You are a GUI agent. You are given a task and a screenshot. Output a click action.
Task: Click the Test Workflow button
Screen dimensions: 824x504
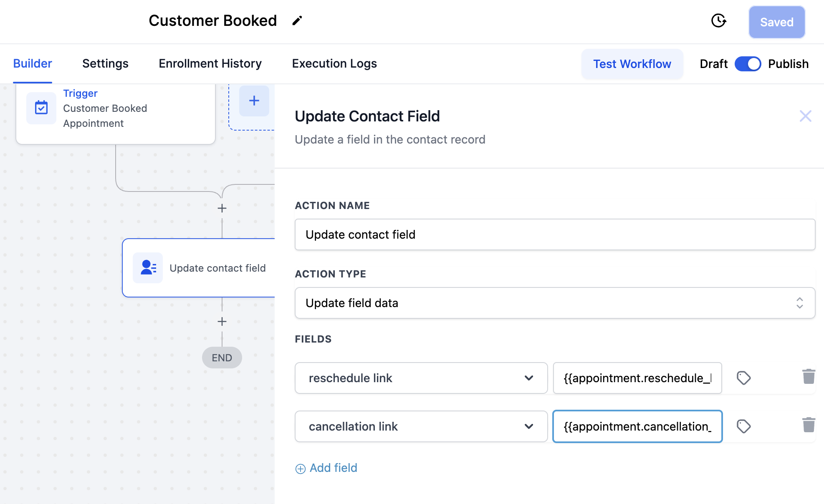(x=632, y=63)
